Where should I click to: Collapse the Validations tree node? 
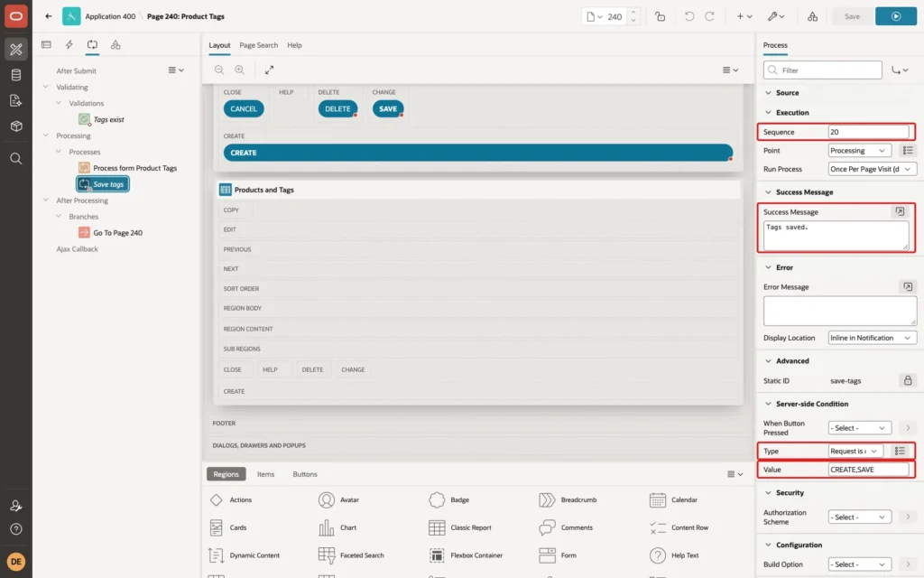coord(59,103)
